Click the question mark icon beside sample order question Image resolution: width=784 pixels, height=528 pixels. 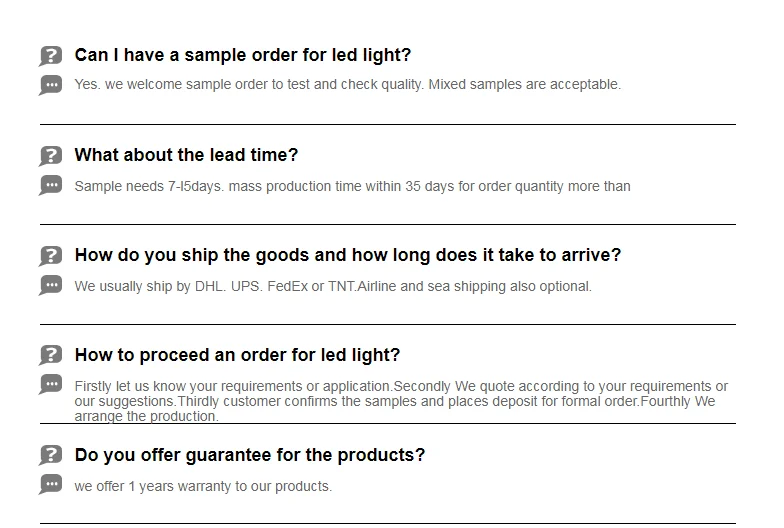click(x=51, y=56)
